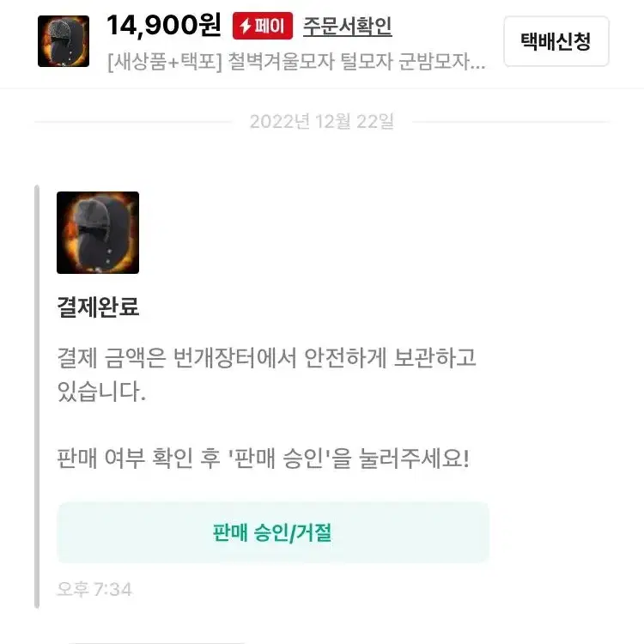The image size is (644, 644).
Task: Tap the large hat image in message
Action: click(98, 233)
